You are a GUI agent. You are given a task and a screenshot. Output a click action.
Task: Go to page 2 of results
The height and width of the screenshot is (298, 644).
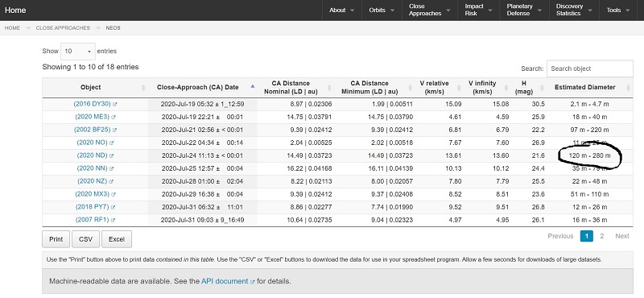click(x=601, y=236)
